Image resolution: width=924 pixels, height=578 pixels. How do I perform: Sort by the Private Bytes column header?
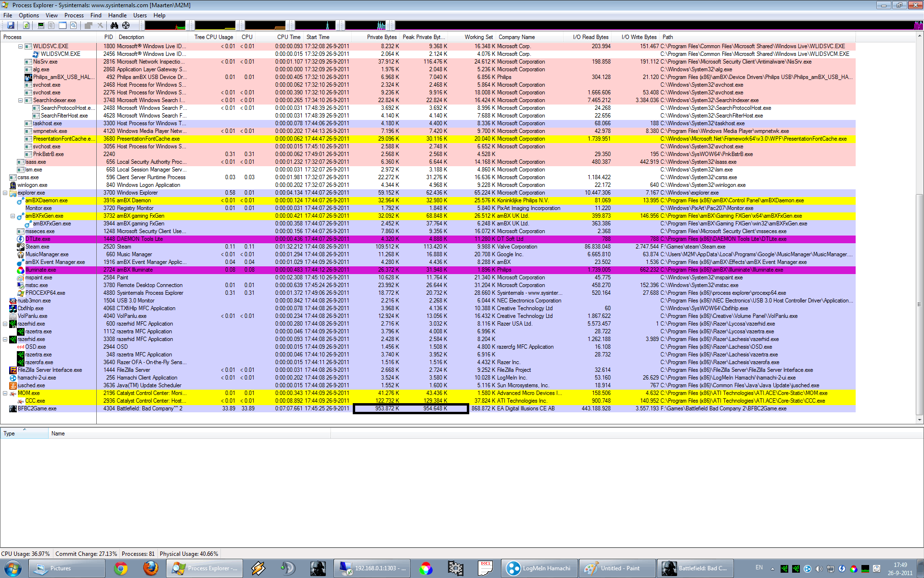pos(382,37)
